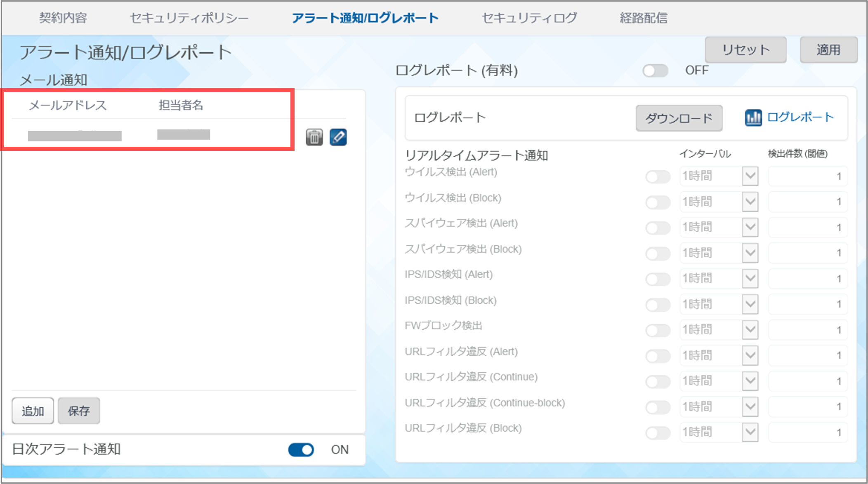Click the ログレポート chart icon
The width and height of the screenshot is (868, 484).
pos(753,118)
